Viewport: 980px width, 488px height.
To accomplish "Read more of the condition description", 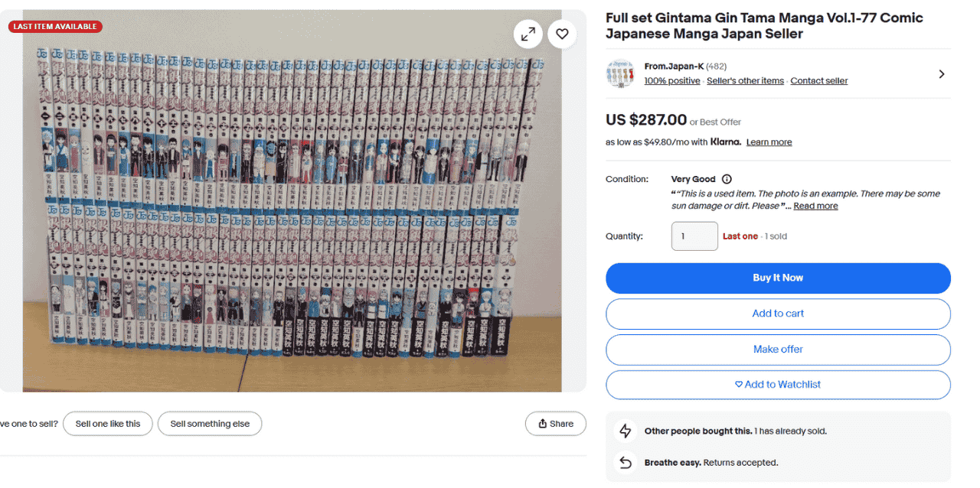I will 815,206.
